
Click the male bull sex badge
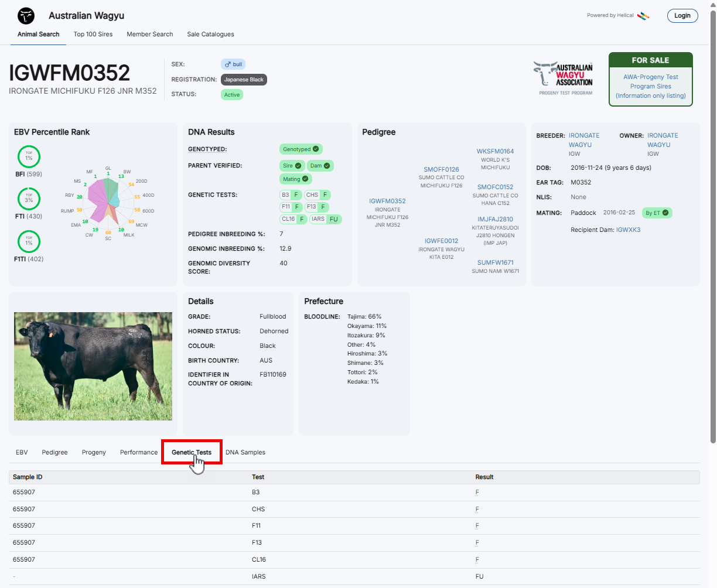pyautogui.click(x=233, y=64)
